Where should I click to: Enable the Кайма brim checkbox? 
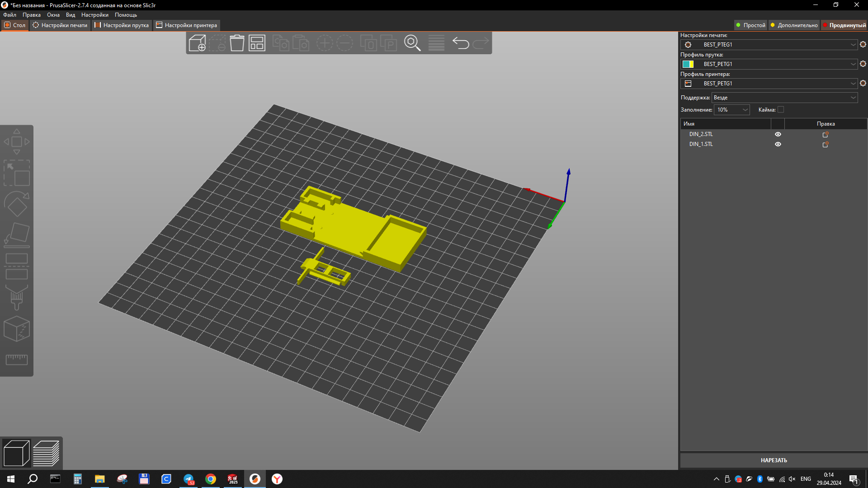tap(781, 110)
